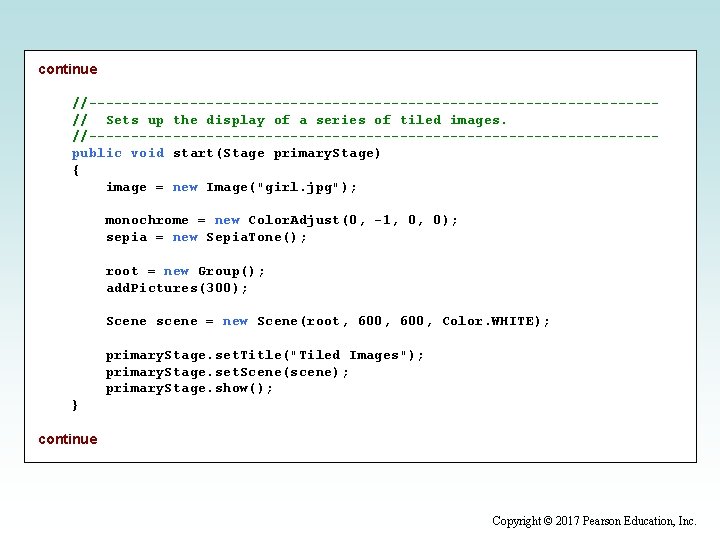This screenshot has width=720, height=540.
Task: Click the second dashed comment line below 'Sets up'
Action: [366, 136]
